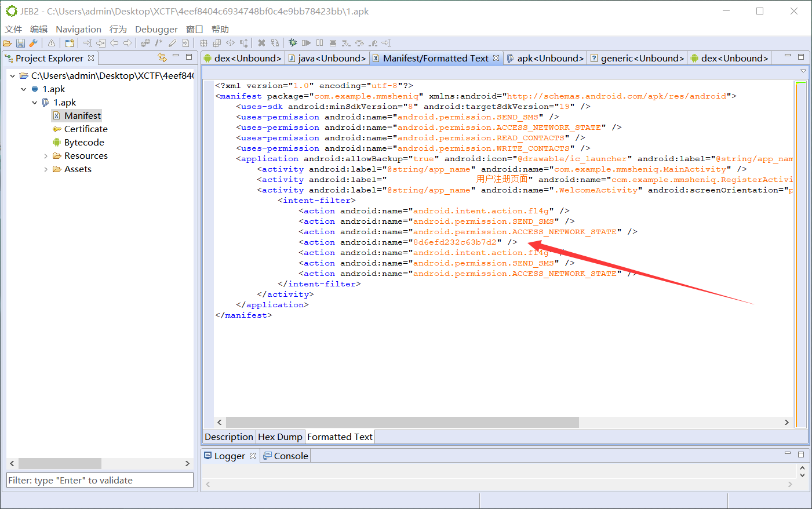Switch to the Hex Dump view
The height and width of the screenshot is (509, 812).
tap(280, 437)
